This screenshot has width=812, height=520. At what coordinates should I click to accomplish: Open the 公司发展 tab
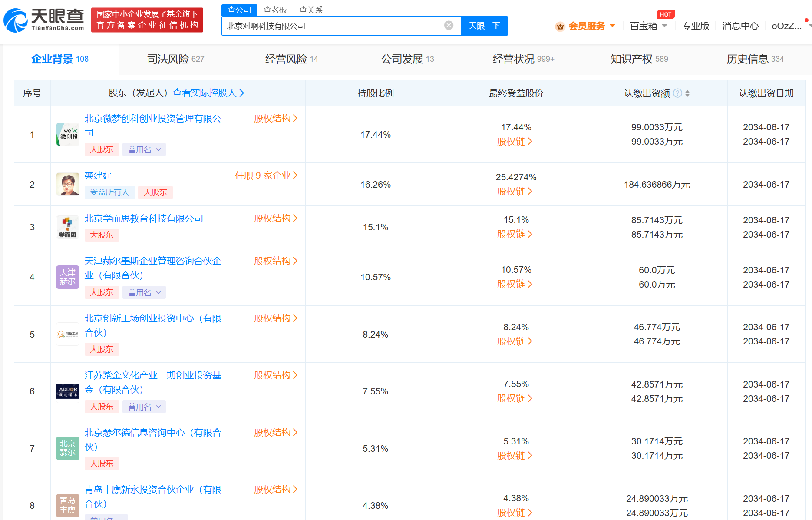(407, 59)
